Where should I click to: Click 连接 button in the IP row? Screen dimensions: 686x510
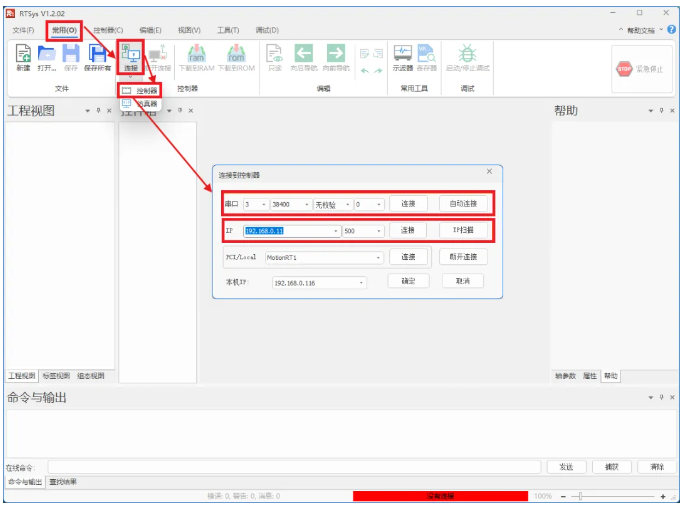tap(408, 230)
